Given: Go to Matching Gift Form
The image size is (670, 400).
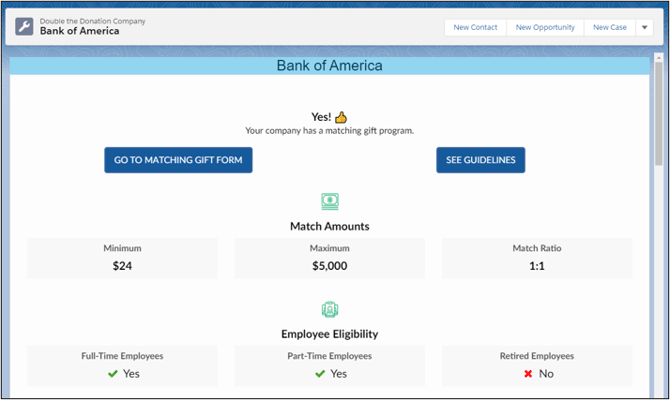Looking at the screenshot, I should pos(178,160).
